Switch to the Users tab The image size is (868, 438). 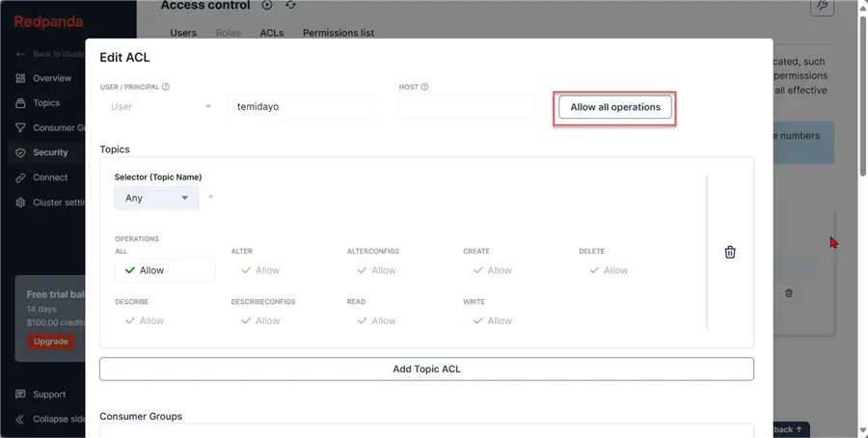[183, 33]
